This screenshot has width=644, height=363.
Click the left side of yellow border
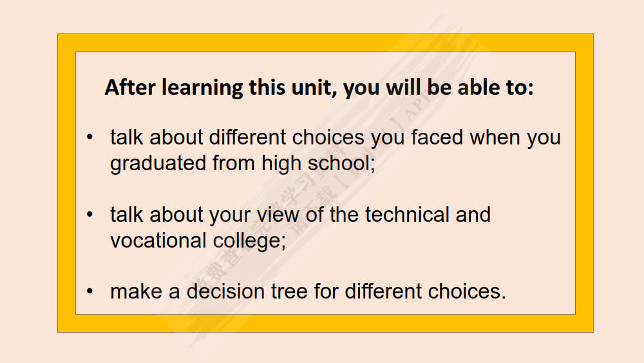(66, 183)
